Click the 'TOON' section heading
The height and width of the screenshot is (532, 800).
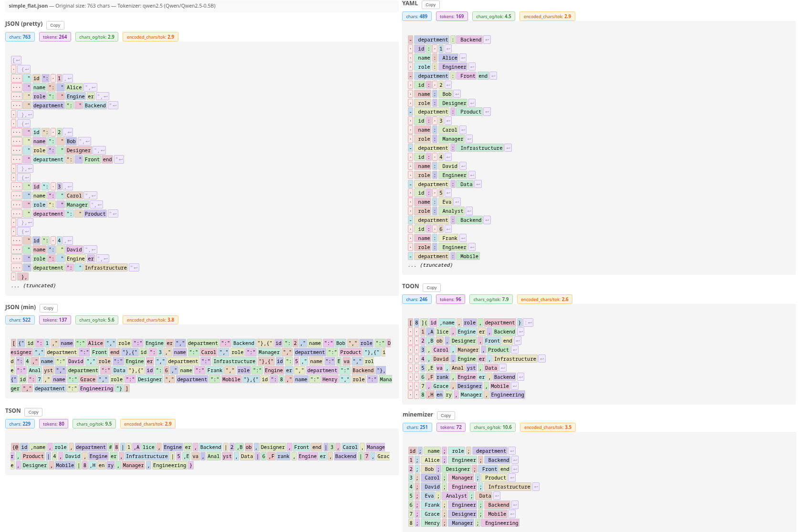[x=411, y=286]
